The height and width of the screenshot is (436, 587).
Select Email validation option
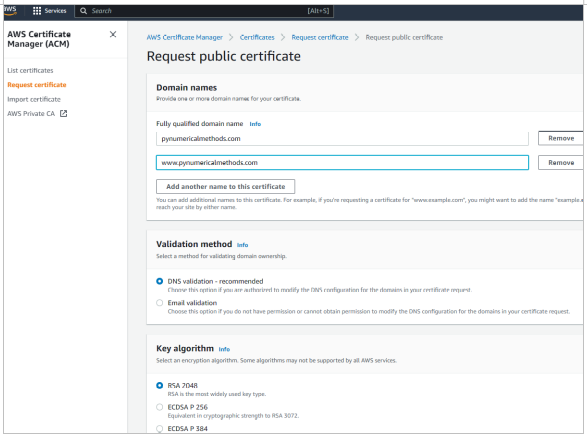[159, 302]
